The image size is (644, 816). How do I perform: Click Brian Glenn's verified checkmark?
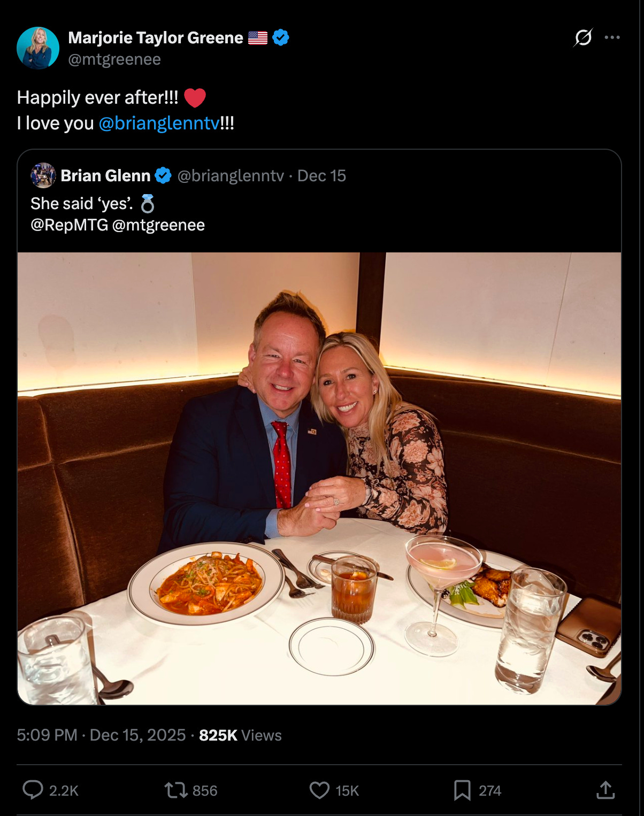pyautogui.click(x=162, y=175)
